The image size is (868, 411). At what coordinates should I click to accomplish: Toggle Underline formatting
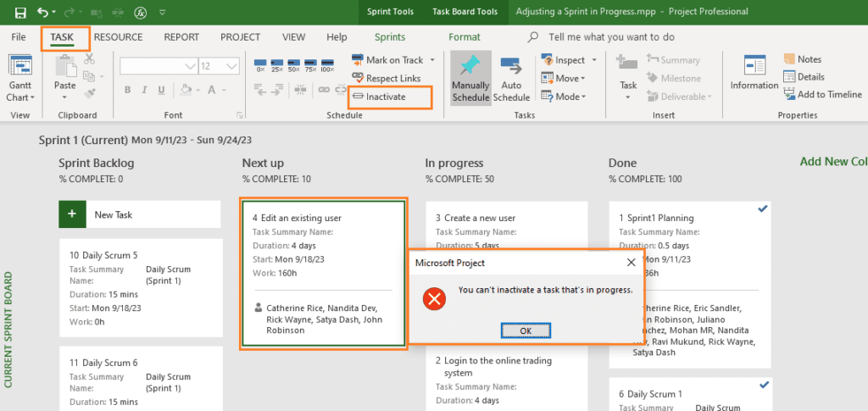click(161, 90)
